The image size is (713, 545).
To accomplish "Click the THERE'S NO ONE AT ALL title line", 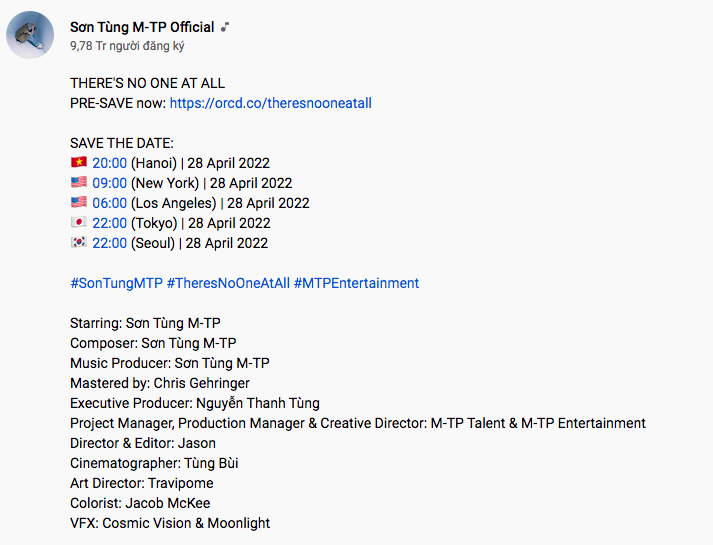I will click(x=147, y=83).
